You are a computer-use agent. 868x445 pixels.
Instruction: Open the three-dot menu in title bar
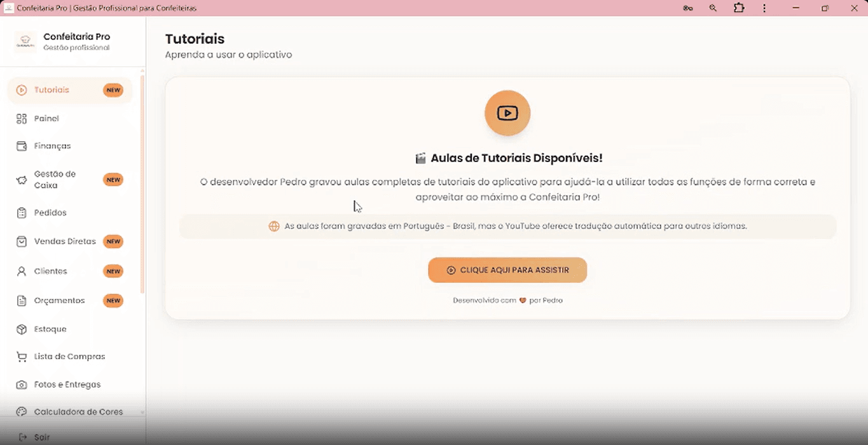coord(764,8)
